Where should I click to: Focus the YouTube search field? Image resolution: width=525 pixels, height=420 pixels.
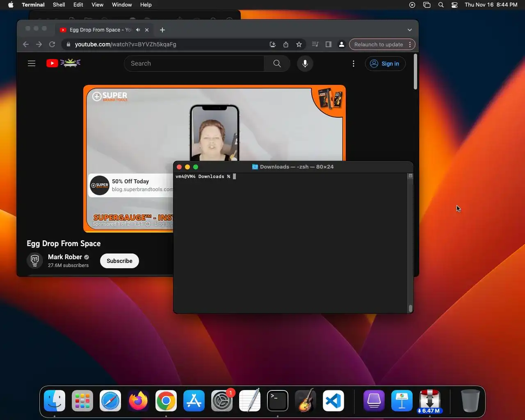point(194,64)
